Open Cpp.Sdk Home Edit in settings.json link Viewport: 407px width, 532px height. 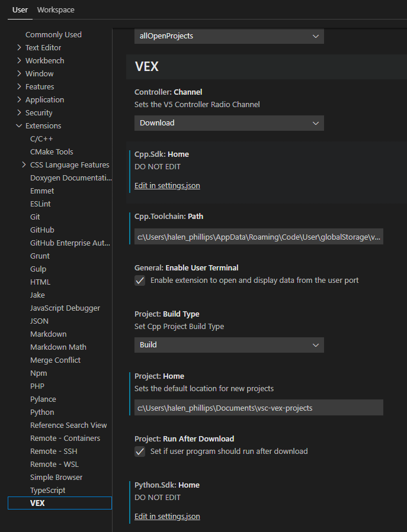[167, 186]
